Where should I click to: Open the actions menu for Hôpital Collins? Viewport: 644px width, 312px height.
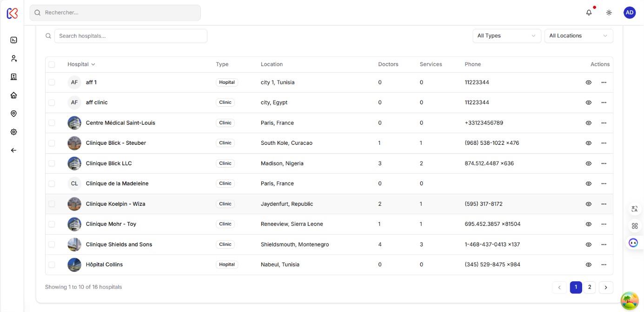pos(604,264)
